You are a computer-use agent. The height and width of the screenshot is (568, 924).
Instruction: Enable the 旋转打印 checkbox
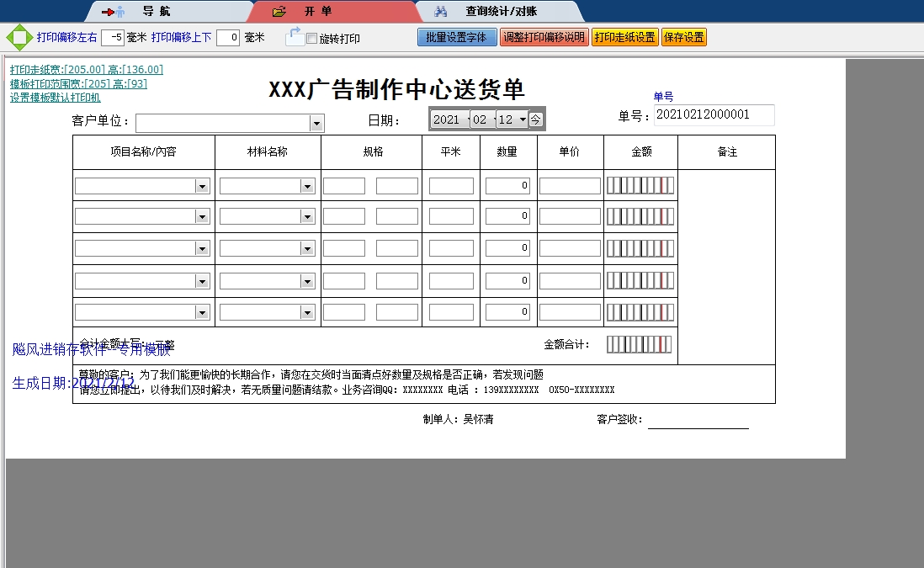[x=312, y=39]
